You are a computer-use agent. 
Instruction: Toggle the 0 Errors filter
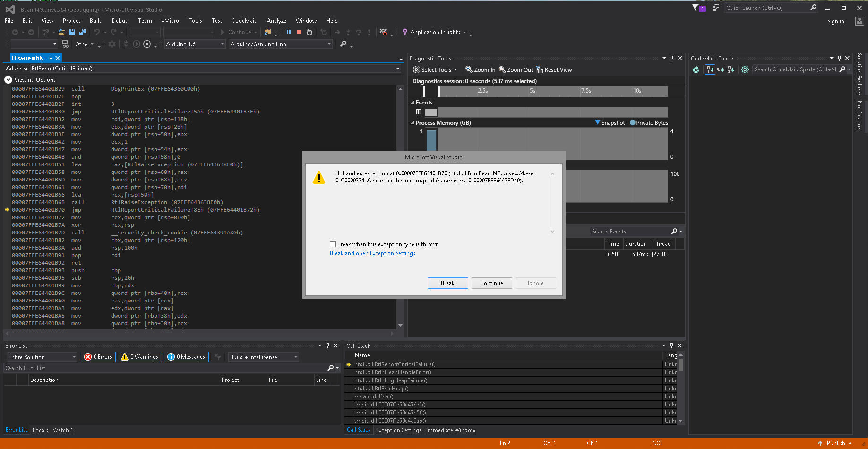point(98,357)
